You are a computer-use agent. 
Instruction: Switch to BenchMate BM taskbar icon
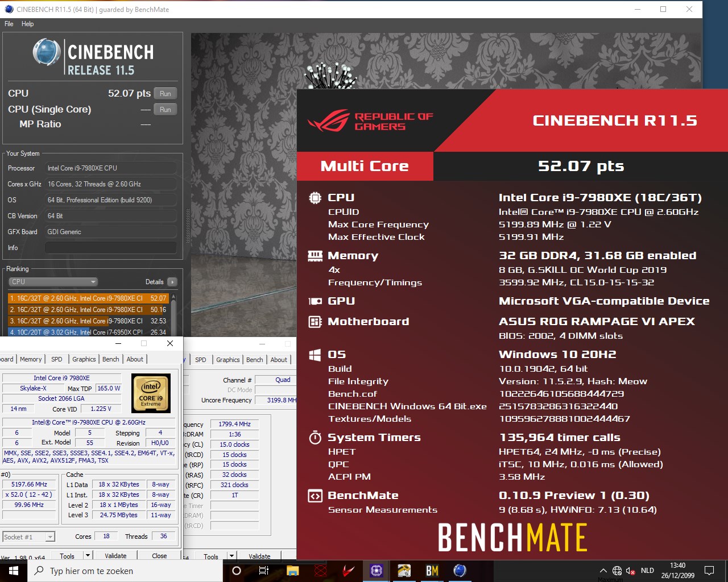(432, 571)
